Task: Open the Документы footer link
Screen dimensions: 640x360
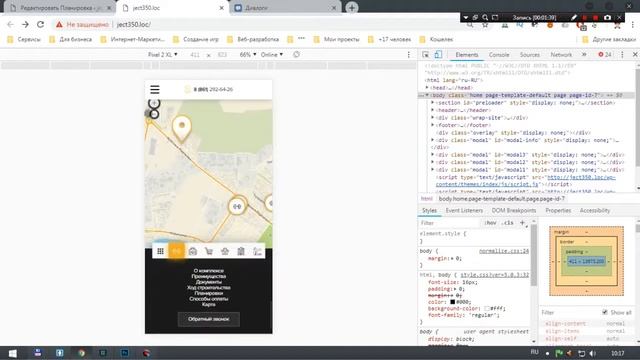Action: pos(209,282)
